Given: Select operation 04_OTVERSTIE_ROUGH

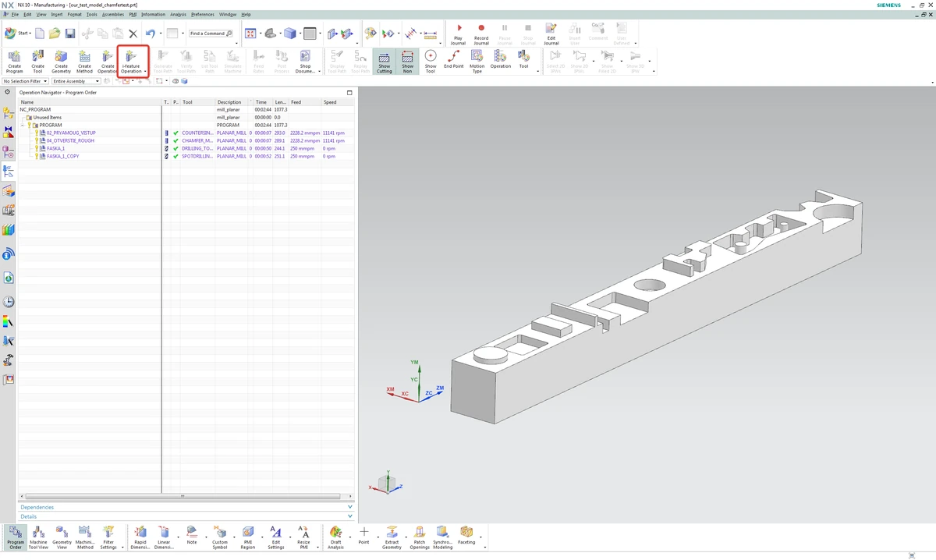Looking at the screenshot, I should (70, 140).
